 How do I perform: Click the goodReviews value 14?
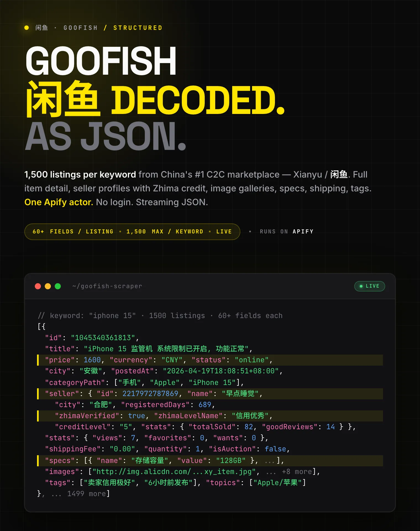[330, 427]
